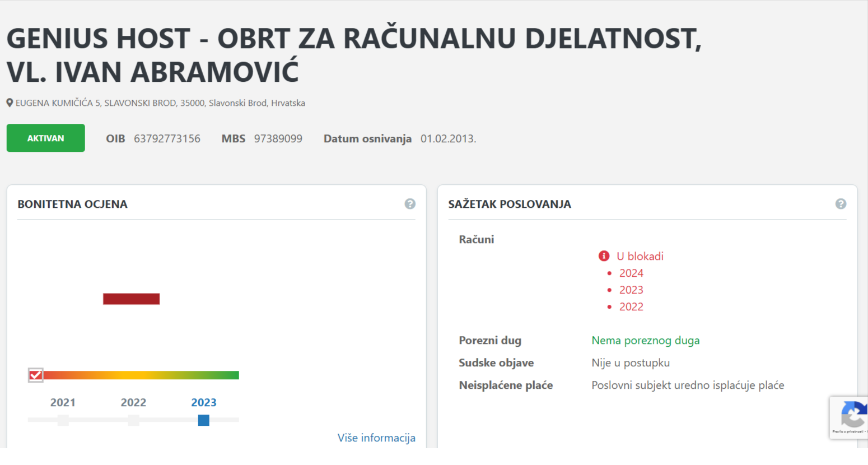Open help for Bonitetna ocjena panel
868x465 pixels.
tap(410, 204)
